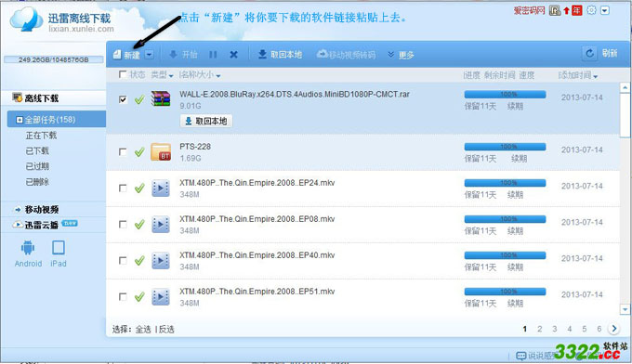Go to page 6 of tasks

[599, 329]
